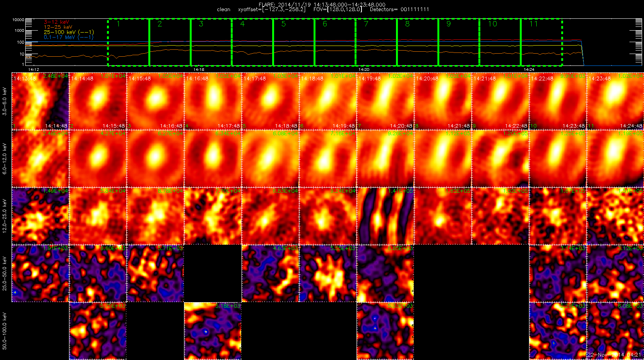Click the xyoffset value in the header
The height and width of the screenshot is (360, 644).
[272, 10]
